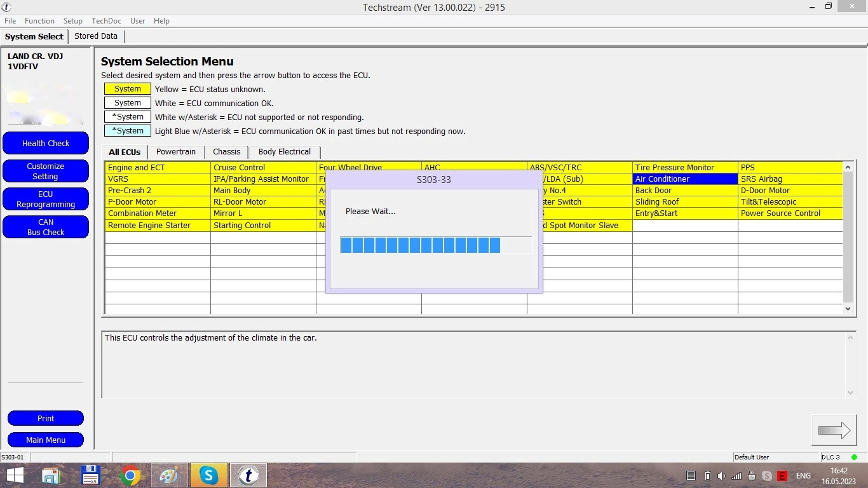
Task: Open the Body Electrical tab
Action: click(x=285, y=152)
